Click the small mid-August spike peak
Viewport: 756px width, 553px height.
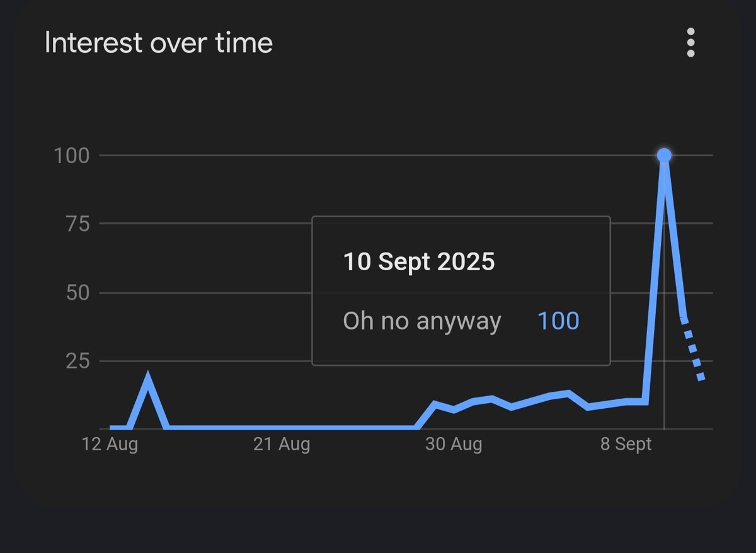tap(148, 380)
